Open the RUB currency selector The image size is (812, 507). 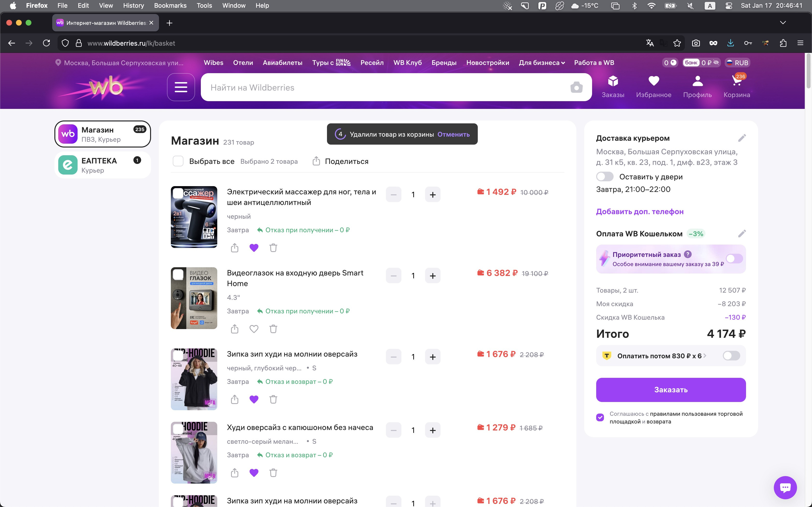point(737,63)
